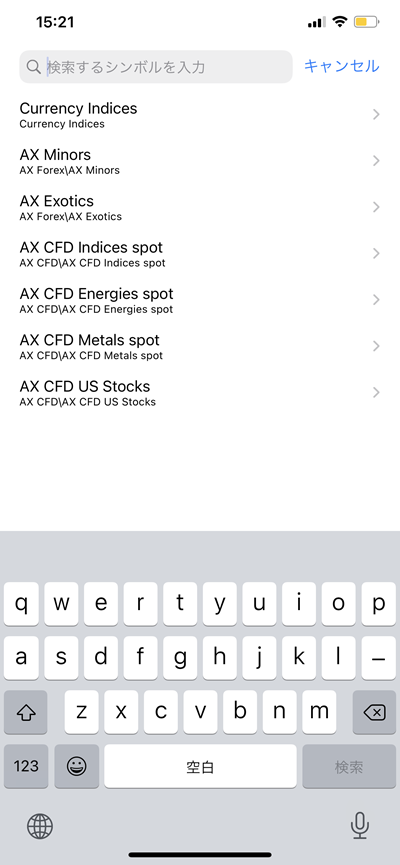This screenshot has width=400, height=865.
Task: Tap the backspace delete key
Action: [374, 712]
